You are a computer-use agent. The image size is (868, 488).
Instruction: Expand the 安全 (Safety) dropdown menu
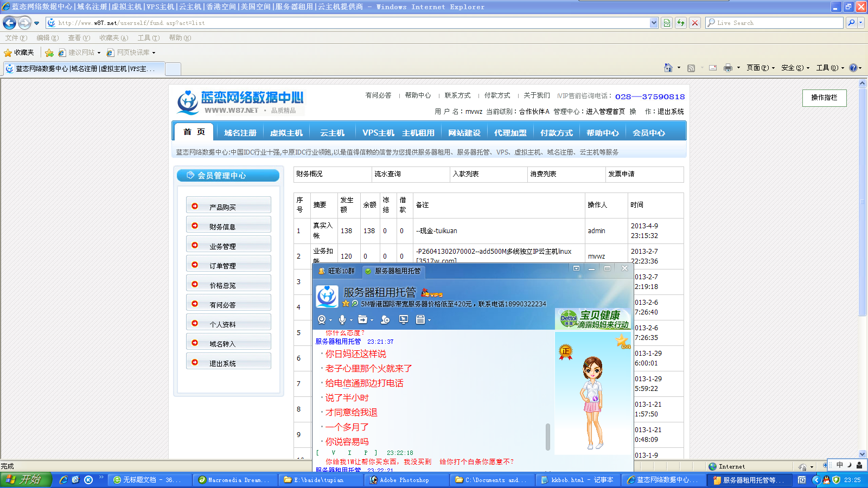tap(795, 68)
